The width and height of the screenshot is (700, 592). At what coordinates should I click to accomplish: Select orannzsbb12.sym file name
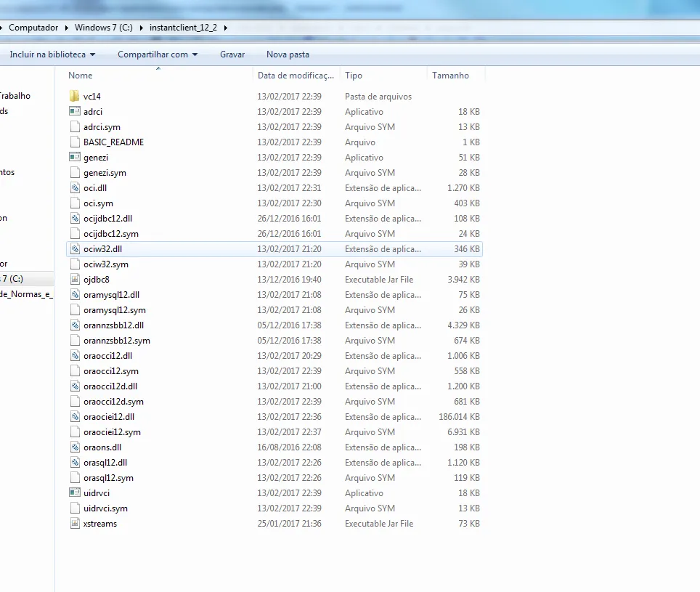(116, 341)
